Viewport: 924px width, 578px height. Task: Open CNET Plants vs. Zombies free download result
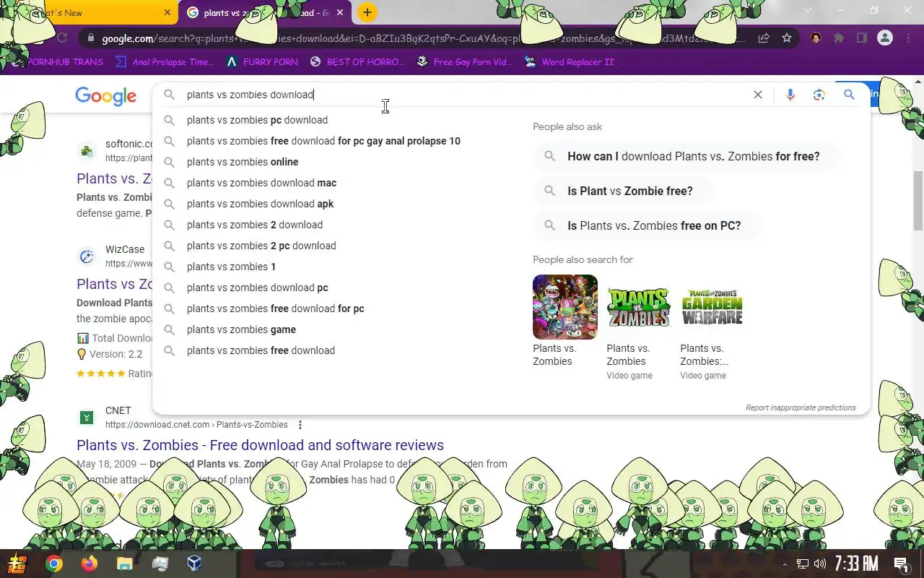point(260,445)
